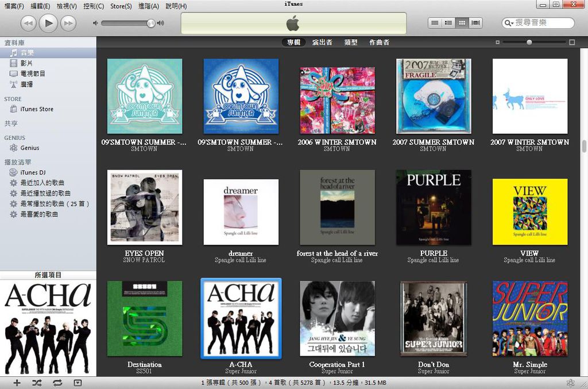Select the Destination SS501 album
Image resolution: width=588 pixels, height=389 pixels.
(x=145, y=318)
